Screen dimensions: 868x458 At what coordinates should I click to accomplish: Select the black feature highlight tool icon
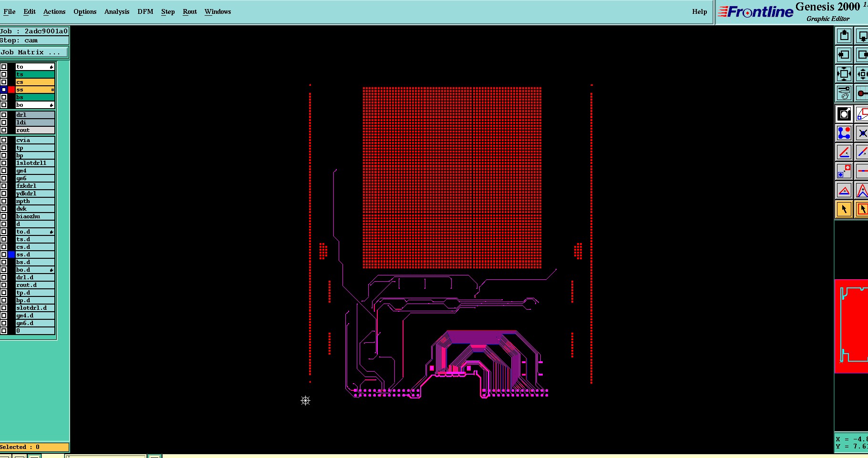pos(844,114)
